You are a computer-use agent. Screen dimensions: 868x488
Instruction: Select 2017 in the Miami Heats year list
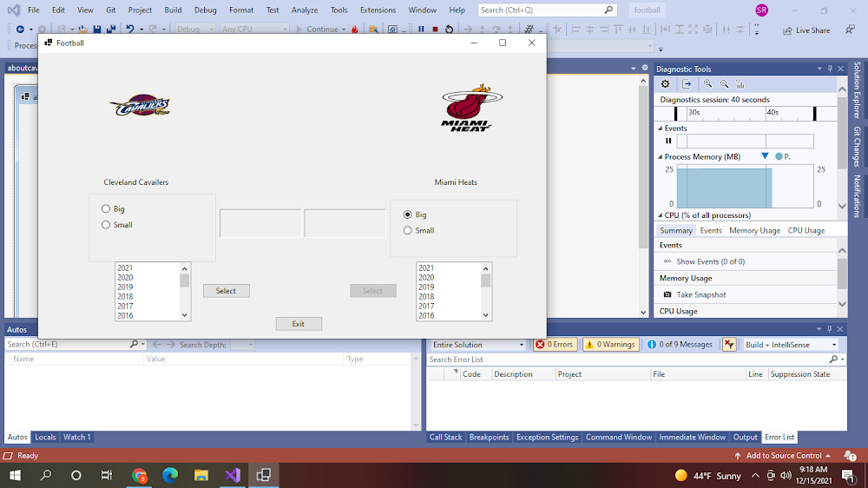click(426, 306)
